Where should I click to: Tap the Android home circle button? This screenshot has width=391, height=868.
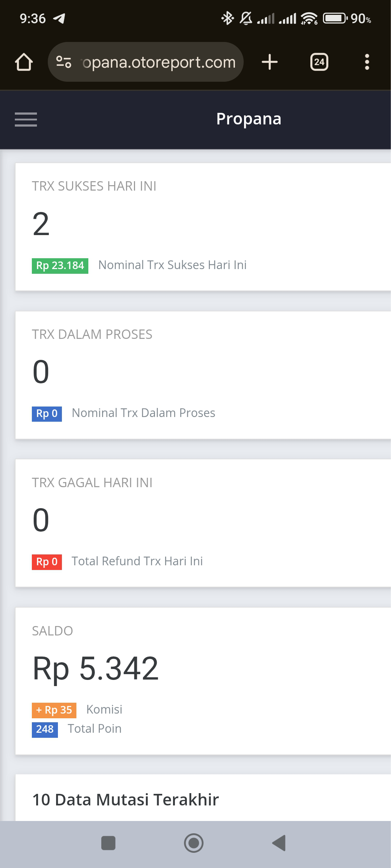[x=194, y=843]
